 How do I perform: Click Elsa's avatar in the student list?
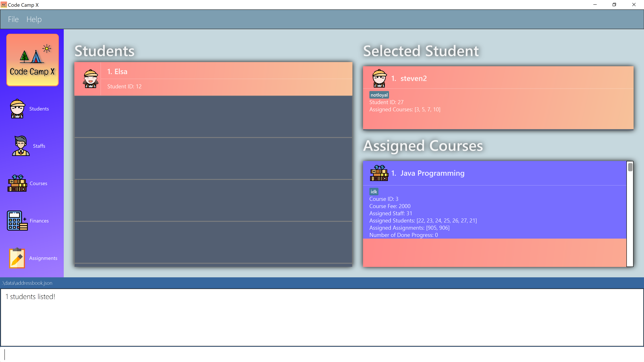[90, 79]
